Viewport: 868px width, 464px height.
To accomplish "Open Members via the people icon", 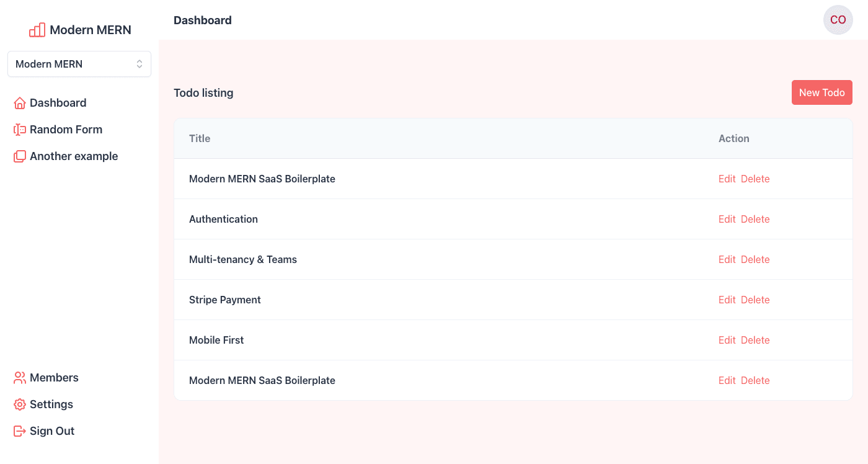I will point(19,377).
